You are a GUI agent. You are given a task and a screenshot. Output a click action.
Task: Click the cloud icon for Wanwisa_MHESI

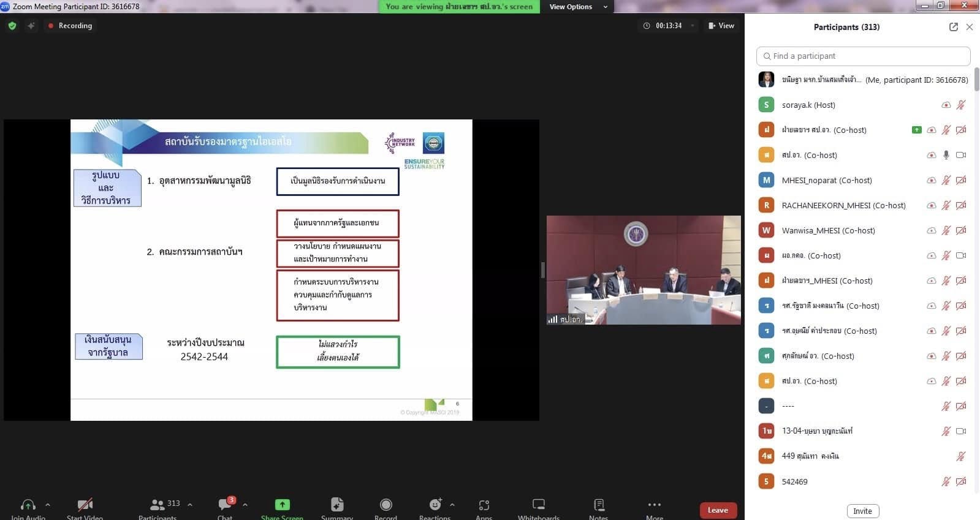[932, 230]
